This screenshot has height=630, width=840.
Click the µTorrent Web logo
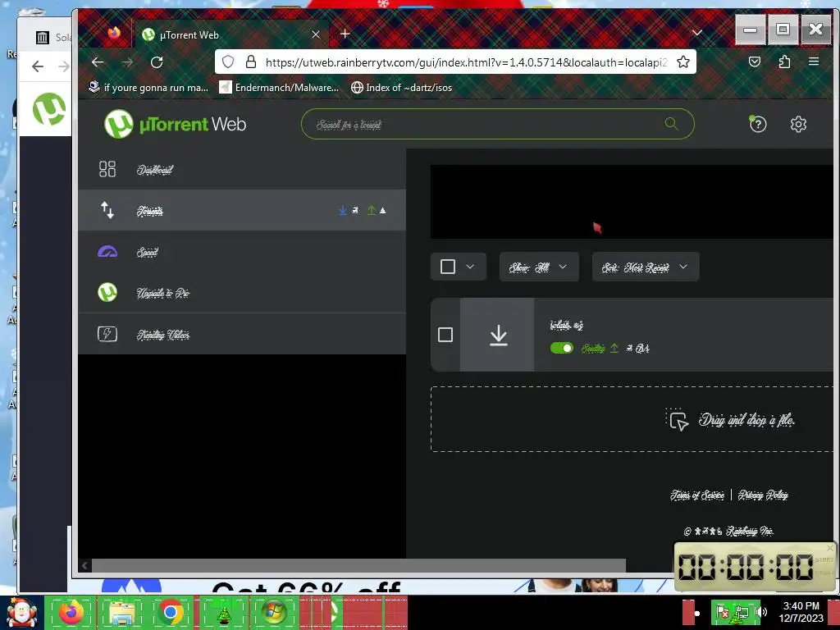176,124
